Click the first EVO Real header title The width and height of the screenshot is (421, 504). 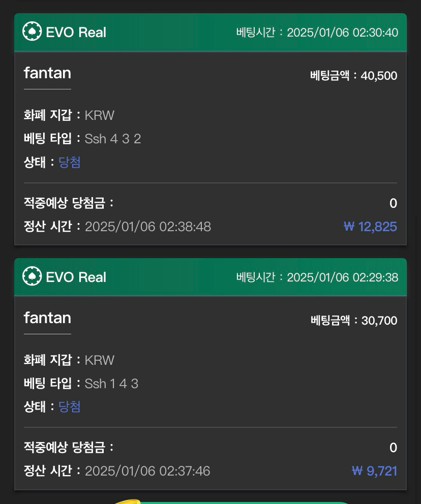coord(76,33)
